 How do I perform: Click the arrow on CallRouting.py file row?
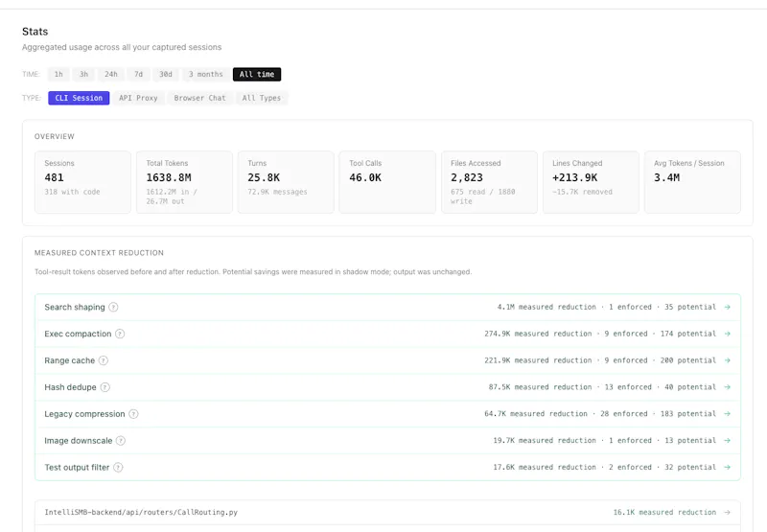click(x=728, y=513)
